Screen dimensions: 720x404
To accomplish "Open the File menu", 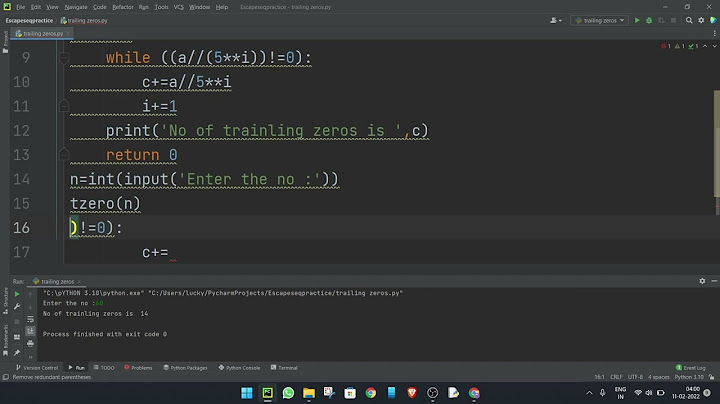I will pos(21,7).
